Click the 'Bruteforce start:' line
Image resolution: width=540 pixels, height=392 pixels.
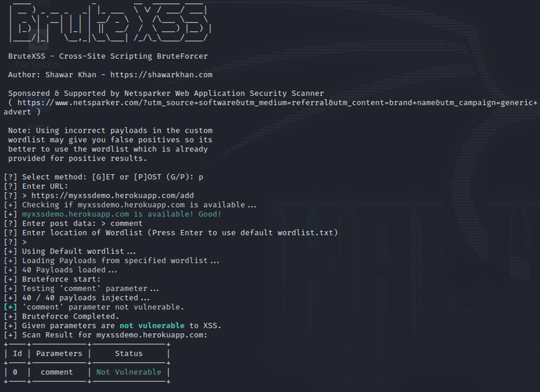[x=52, y=279]
